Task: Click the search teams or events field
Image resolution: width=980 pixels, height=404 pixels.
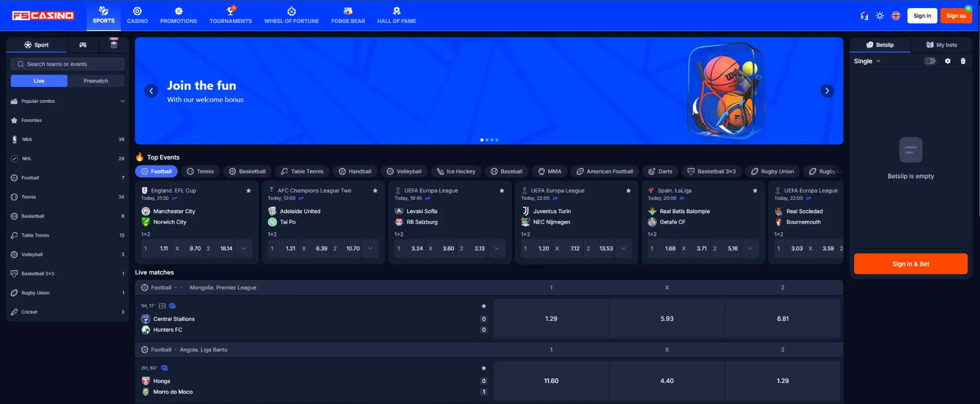Action: click(67, 64)
